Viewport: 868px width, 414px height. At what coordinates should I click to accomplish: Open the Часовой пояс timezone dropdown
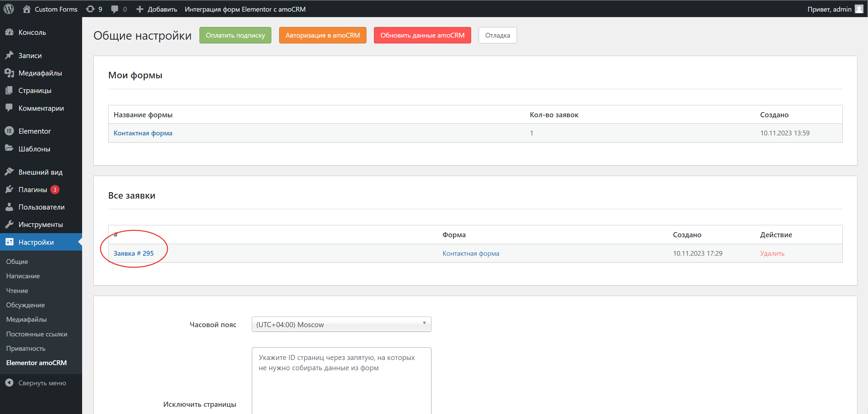point(341,324)
